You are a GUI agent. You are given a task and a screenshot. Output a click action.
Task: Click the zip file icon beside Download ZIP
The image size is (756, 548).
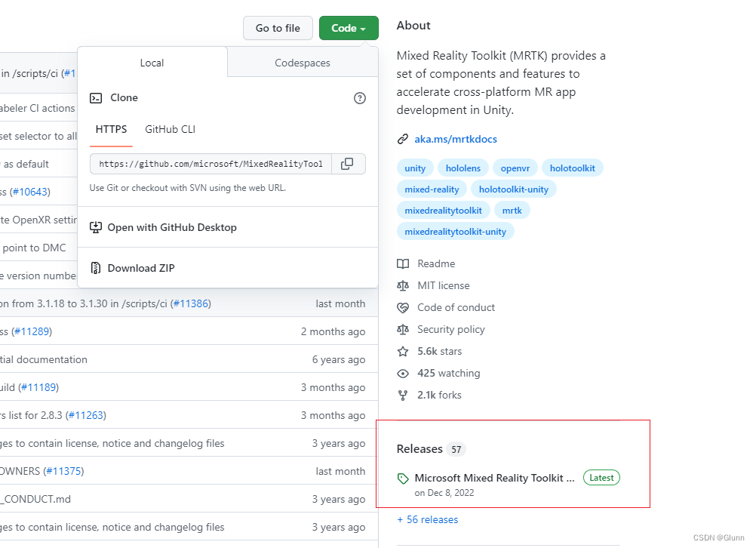[x=96, y=268]
